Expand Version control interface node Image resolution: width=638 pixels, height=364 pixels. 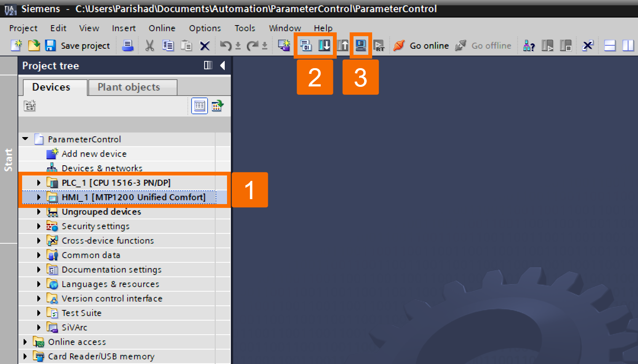click(38, 299)
